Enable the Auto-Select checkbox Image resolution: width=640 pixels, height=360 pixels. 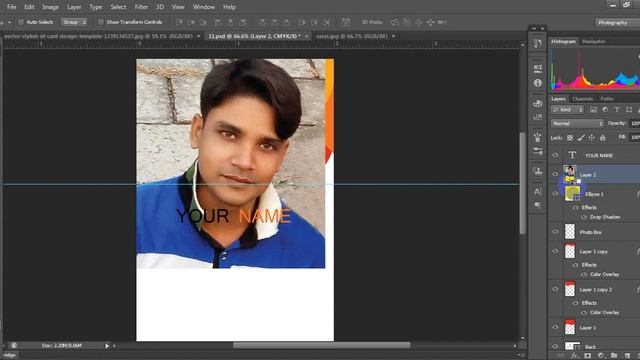tap(21, 22)
